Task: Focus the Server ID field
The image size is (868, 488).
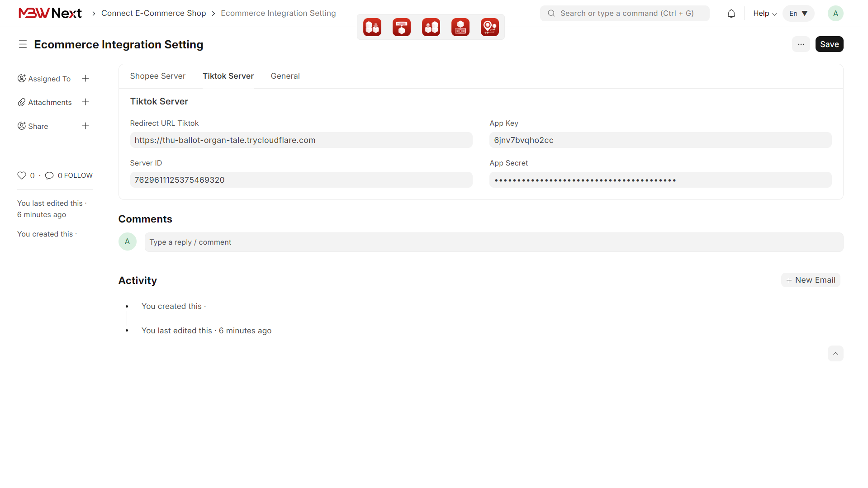Action: pos(301,180)
